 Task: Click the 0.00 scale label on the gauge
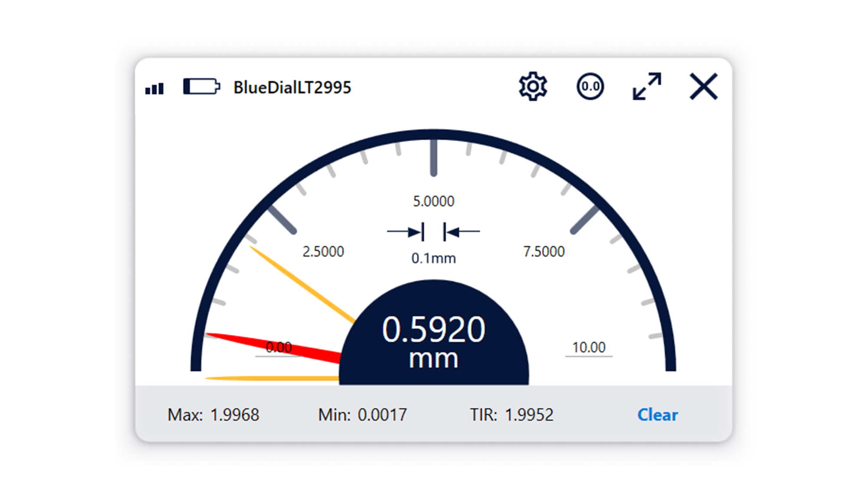pos(279,347)
